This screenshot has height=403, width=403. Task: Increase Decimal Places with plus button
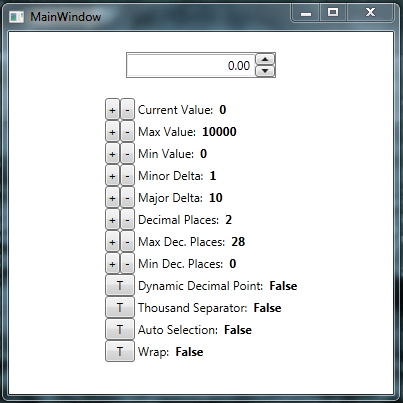point(112,219)
